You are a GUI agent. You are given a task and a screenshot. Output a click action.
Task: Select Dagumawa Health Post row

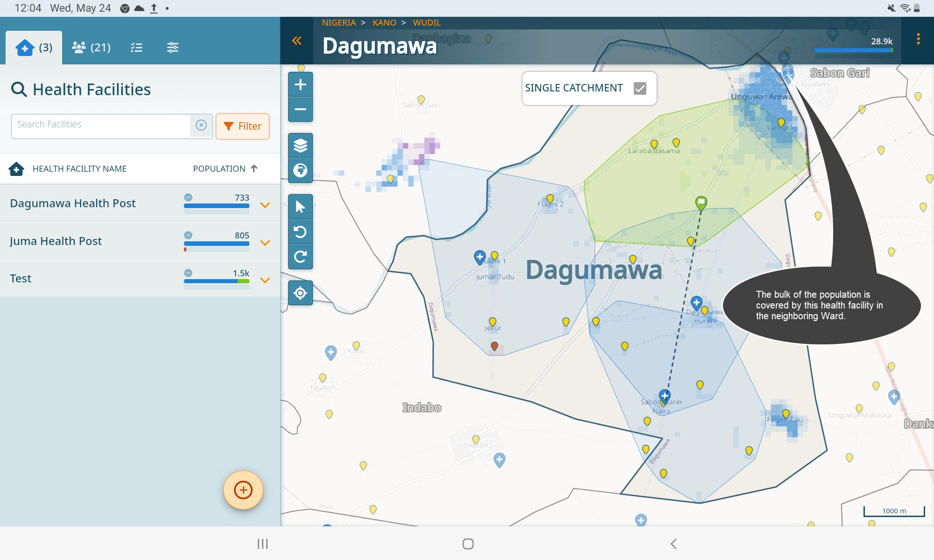140,203
